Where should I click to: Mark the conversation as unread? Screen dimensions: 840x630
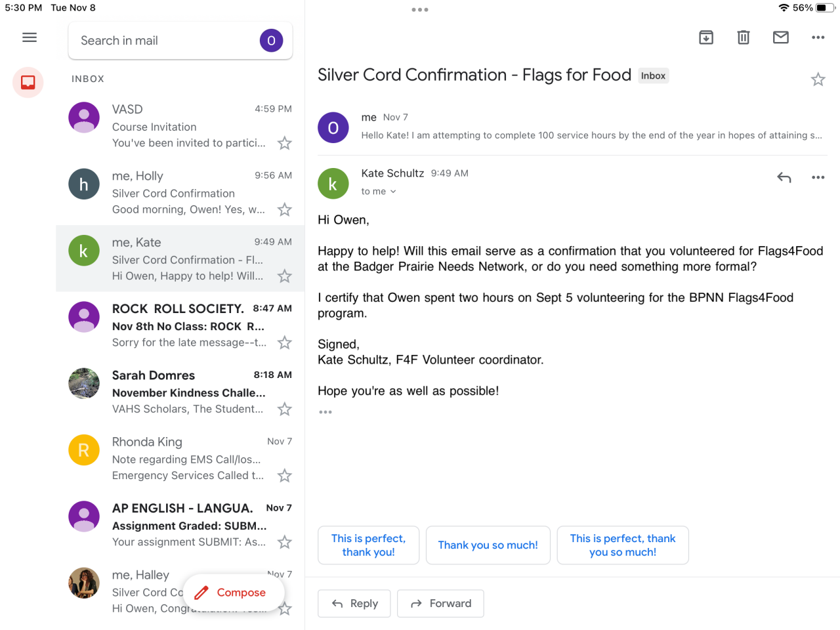[x=780, y=37]
